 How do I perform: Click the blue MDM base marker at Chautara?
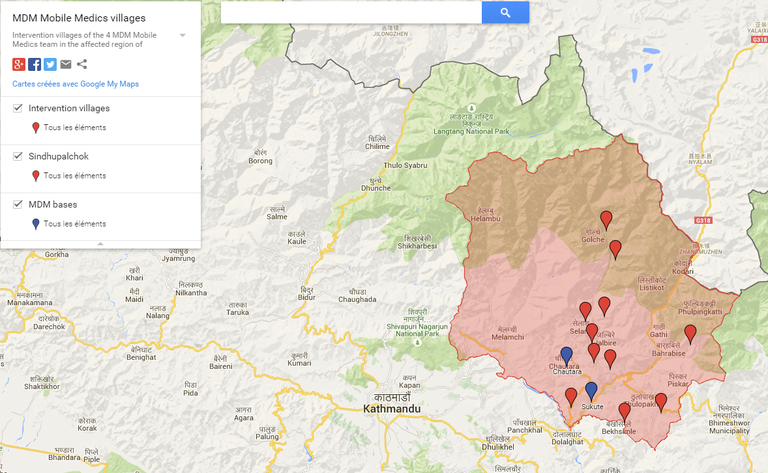(567, 356)
